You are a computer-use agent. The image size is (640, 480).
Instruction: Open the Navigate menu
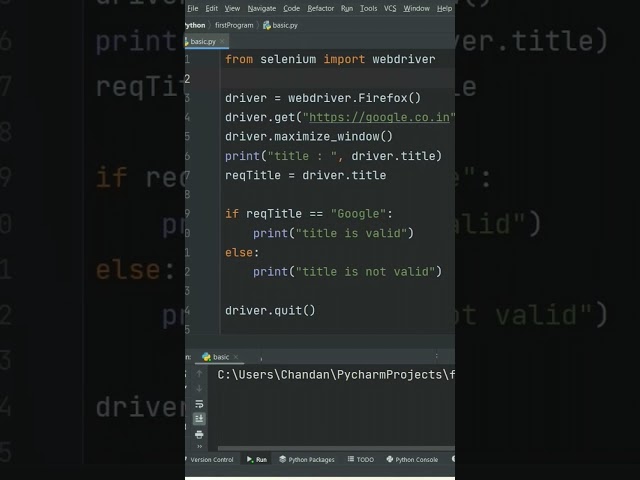pos(262,9)
